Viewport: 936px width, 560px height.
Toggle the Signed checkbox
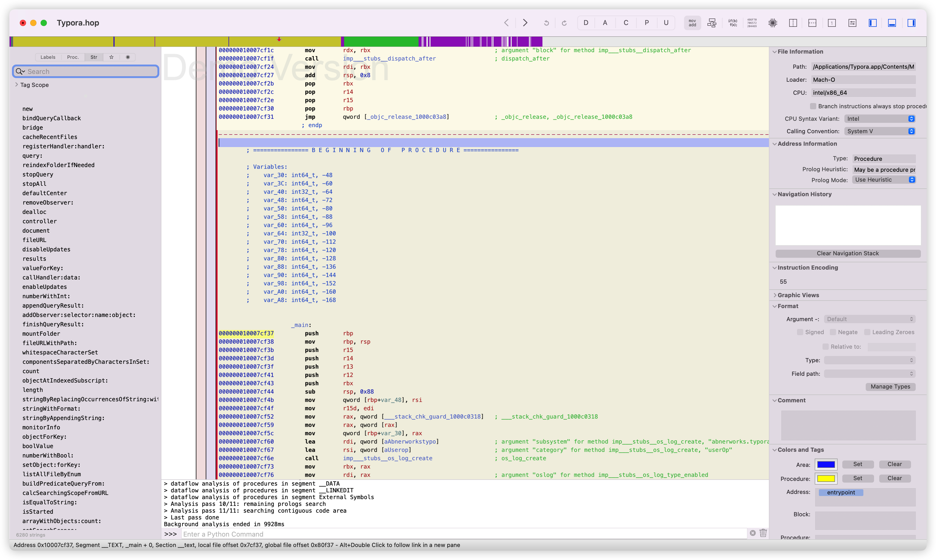click(800, 332)
